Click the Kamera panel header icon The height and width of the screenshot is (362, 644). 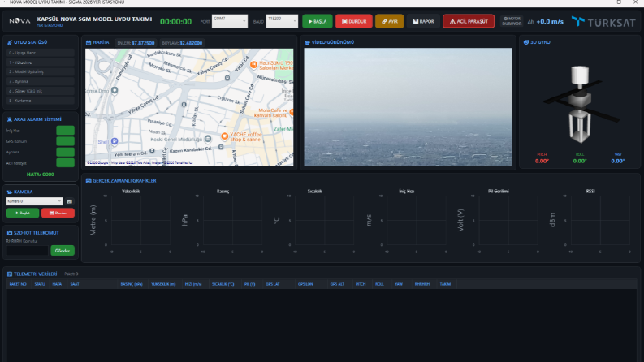[x=10, y=192]
